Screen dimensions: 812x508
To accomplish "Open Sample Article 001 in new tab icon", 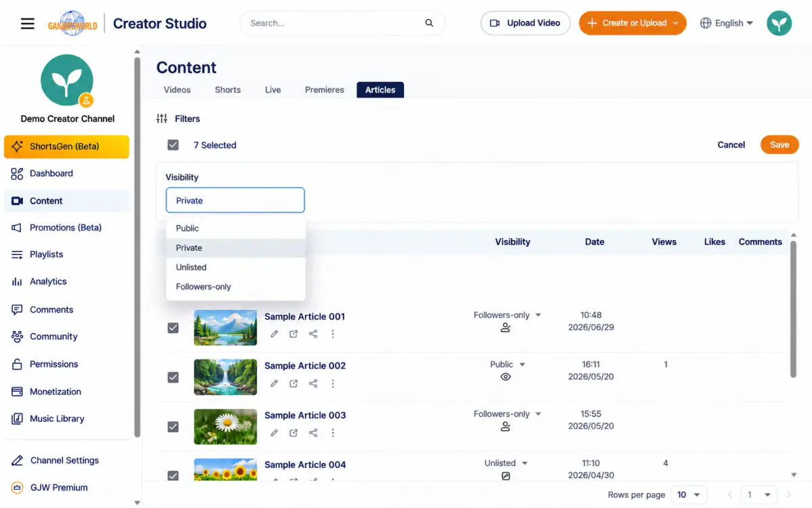I will [294, 334].
